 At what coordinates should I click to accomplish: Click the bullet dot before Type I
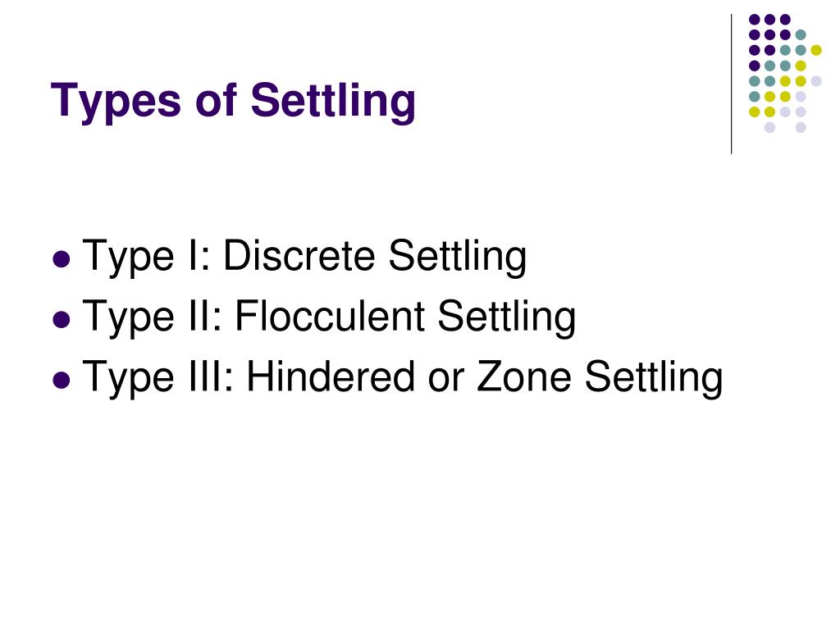point(62,259)
